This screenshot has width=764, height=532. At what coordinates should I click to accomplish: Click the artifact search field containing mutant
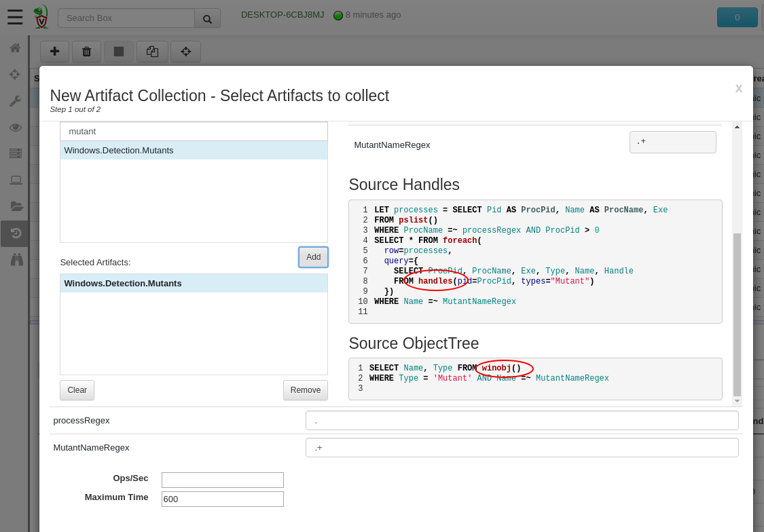pyautogui.click(x=194, y=131)
